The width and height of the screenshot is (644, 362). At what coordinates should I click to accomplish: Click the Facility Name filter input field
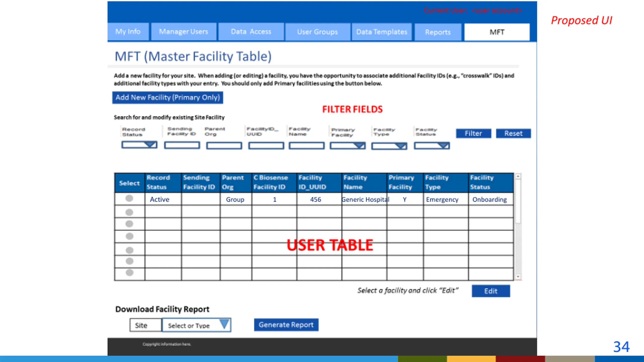pyautogui.click(x=306, y=146)
